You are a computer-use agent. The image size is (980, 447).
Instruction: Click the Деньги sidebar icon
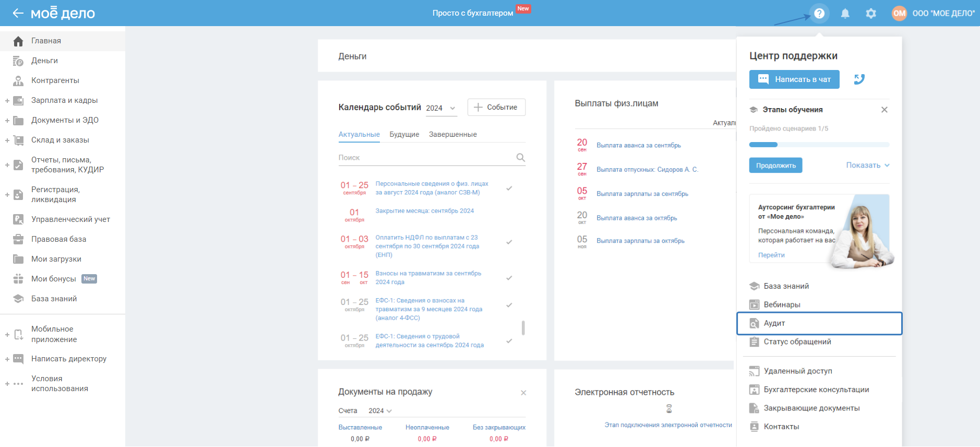click(18, 61)
